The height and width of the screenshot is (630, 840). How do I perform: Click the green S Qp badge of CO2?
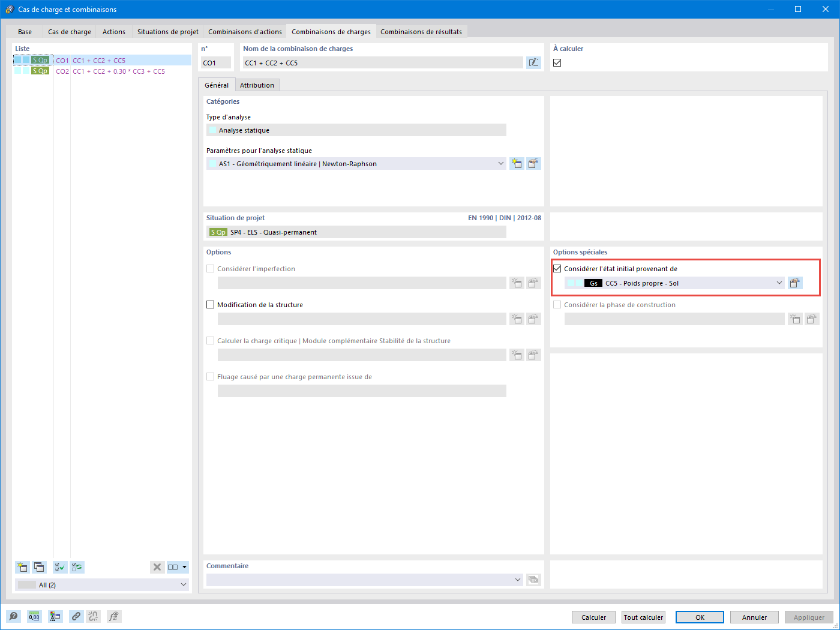40,71
